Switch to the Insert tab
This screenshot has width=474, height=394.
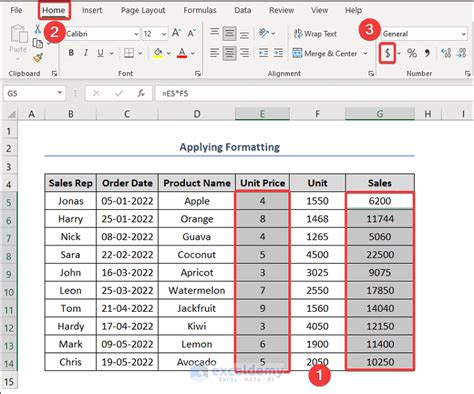point(92,10)
